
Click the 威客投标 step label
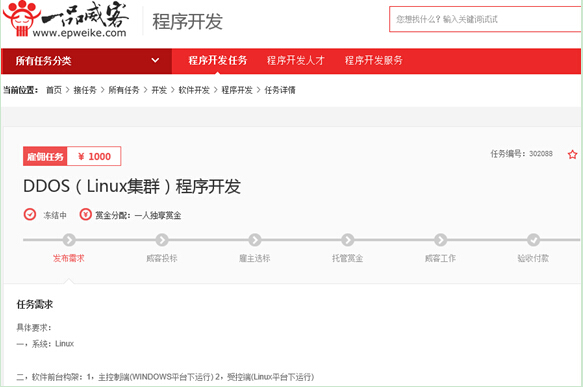(x=162, y=258)
